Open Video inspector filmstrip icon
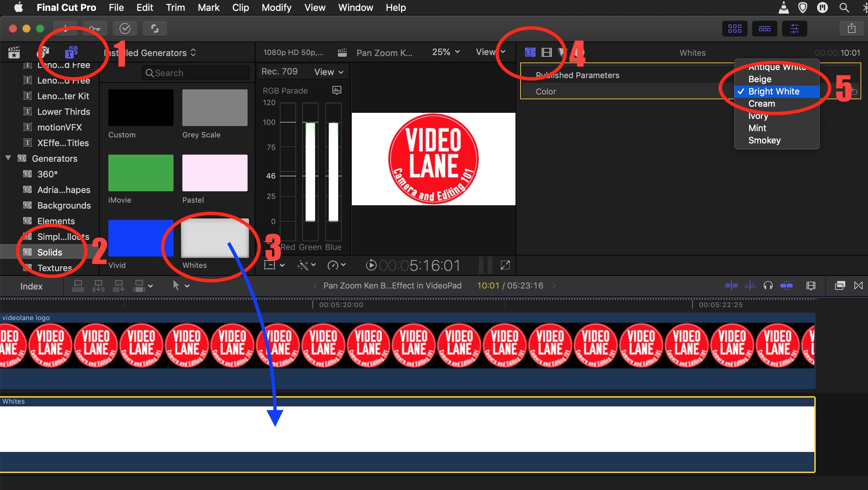This screenshot has height=490, width=868. pyautogui.click(x=546, y=52)
